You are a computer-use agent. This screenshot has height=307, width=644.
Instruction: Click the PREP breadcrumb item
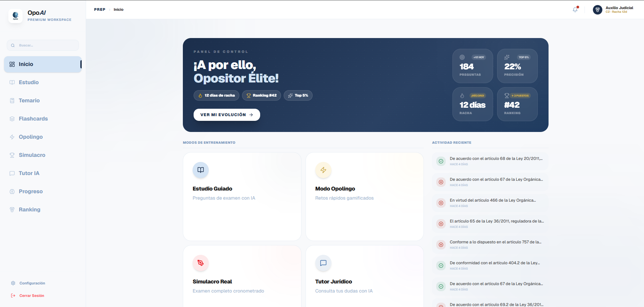point(99,9)
